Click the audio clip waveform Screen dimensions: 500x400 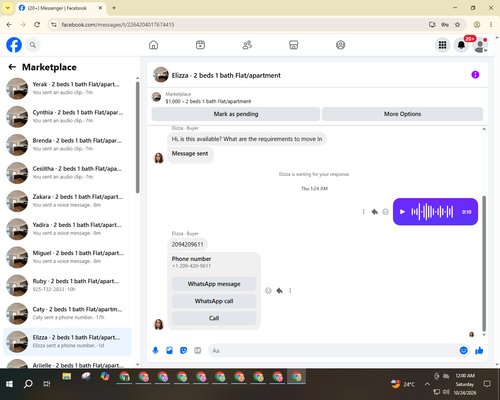point(432,212)
